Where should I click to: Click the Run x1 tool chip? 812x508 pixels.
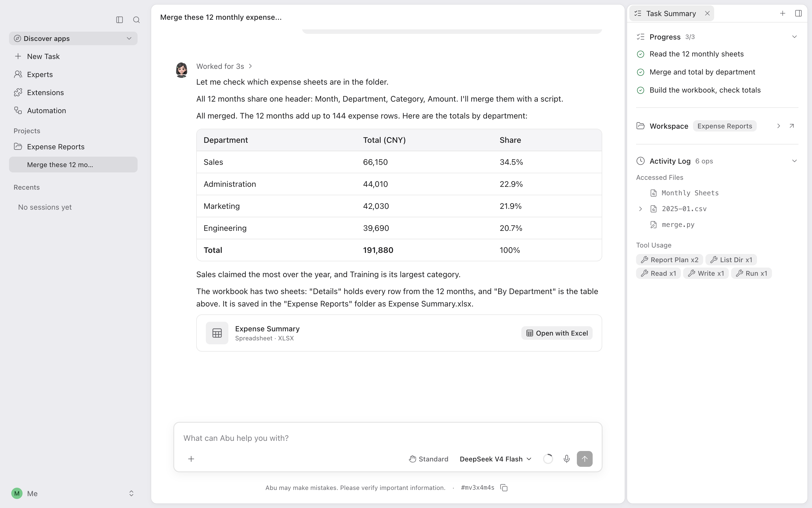point(751,273)
